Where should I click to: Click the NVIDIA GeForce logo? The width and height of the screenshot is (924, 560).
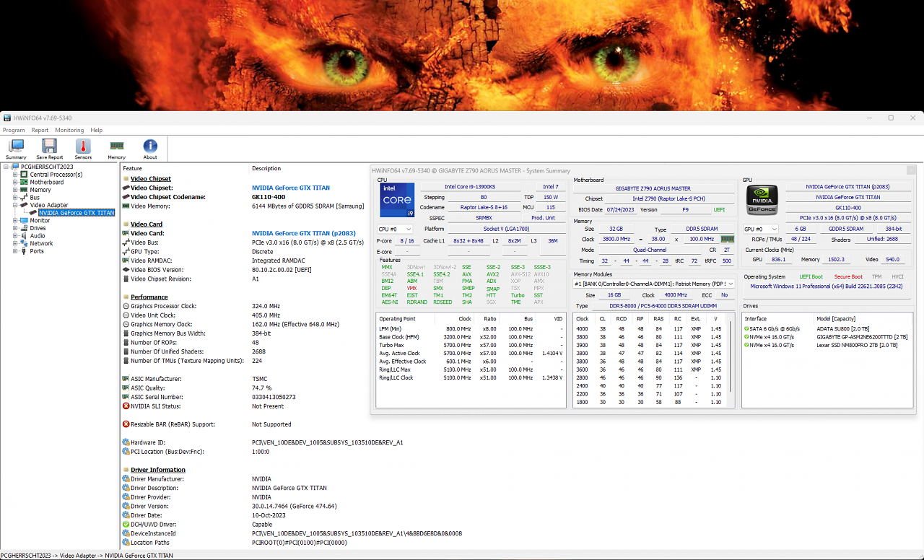(x=762, y=201)
